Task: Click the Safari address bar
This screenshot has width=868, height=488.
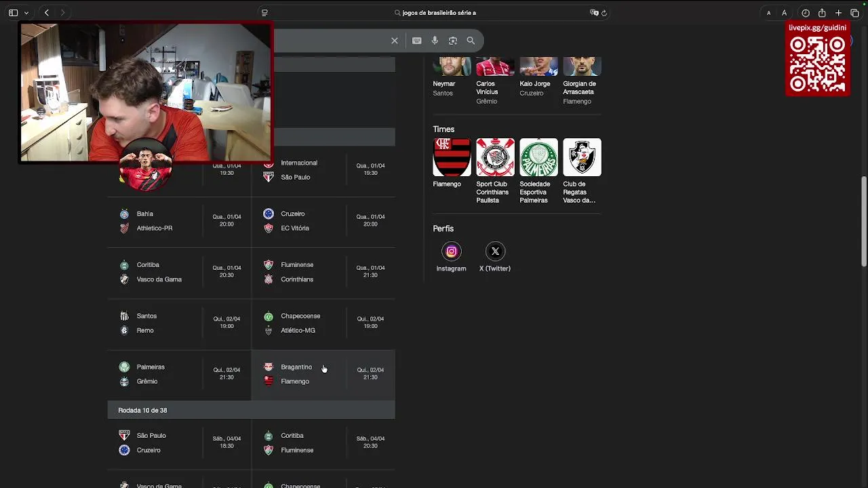Action: (434, 13)
